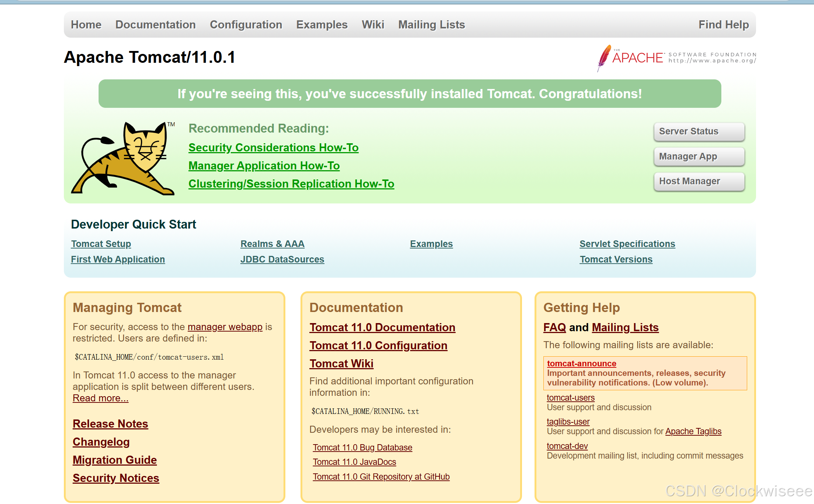The height and width of the screenshot is (504, 814).
Task: Open Mailing Lists link under Getting Help
Action: click(625, 327)
